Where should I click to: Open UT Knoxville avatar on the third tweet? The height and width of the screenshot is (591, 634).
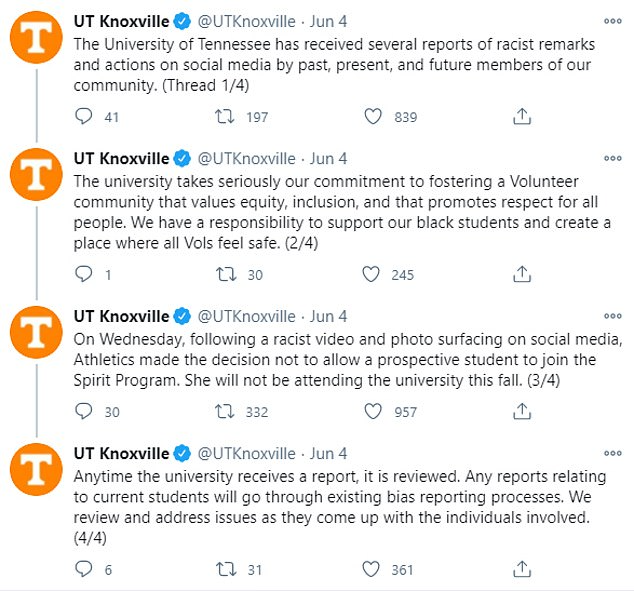tap(36, 332)
